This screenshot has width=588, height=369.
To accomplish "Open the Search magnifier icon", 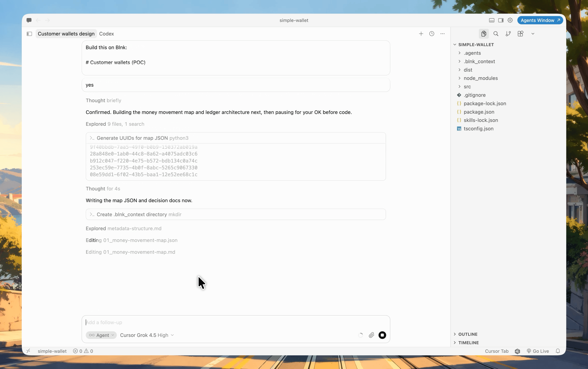I will 496,34.
